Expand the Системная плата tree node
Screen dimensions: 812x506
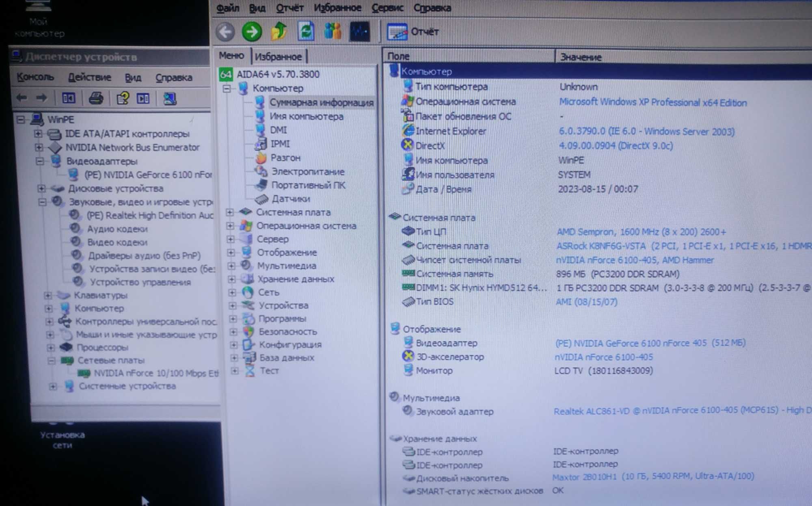click(x=229, y=212)
